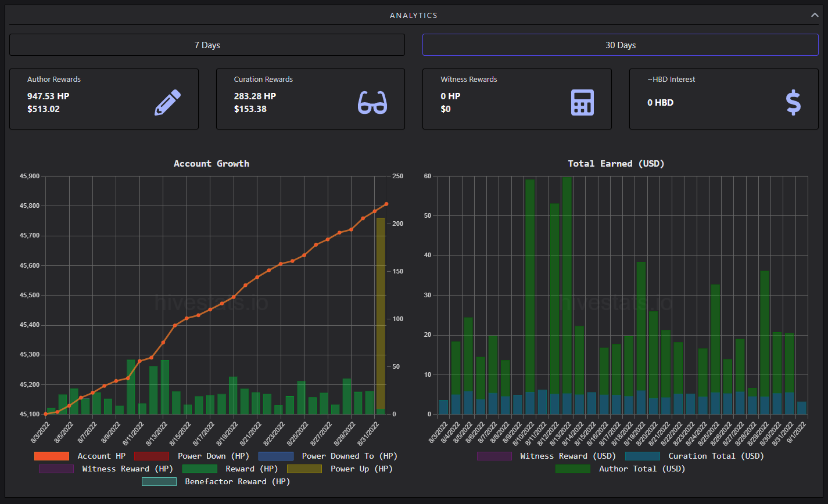Screen dimensions: 828x504
Task: Toggle the Benefactor Reward (HP) legend entry
Action: coord(216,481)
